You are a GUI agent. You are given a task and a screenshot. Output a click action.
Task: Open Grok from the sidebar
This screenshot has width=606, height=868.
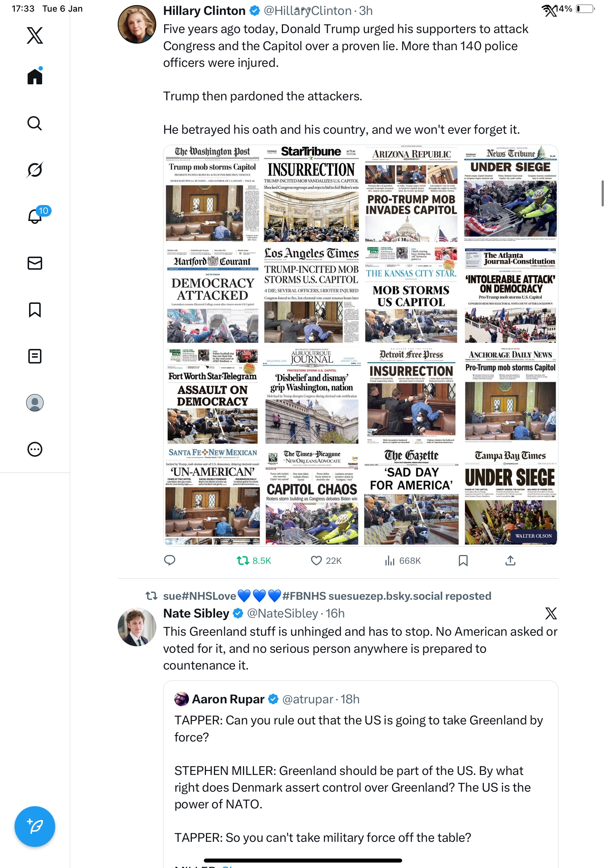[x=35, y=170]
